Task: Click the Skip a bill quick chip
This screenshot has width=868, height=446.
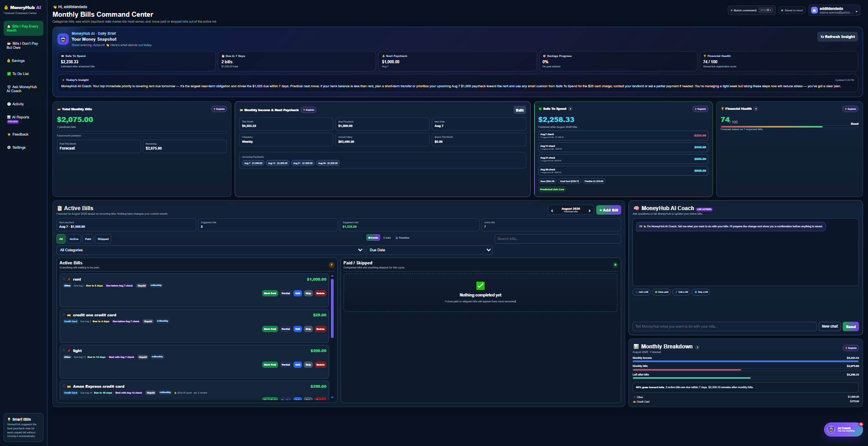Action: click(x=701, y=292)
